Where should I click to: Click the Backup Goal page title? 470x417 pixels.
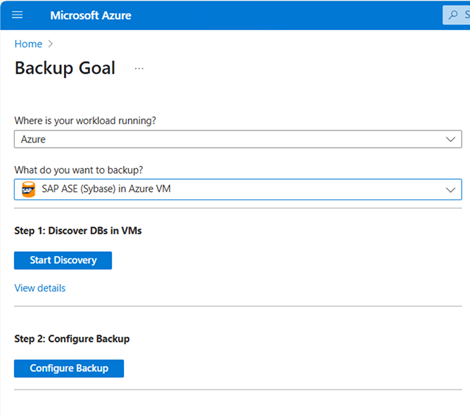pos(65,68)
